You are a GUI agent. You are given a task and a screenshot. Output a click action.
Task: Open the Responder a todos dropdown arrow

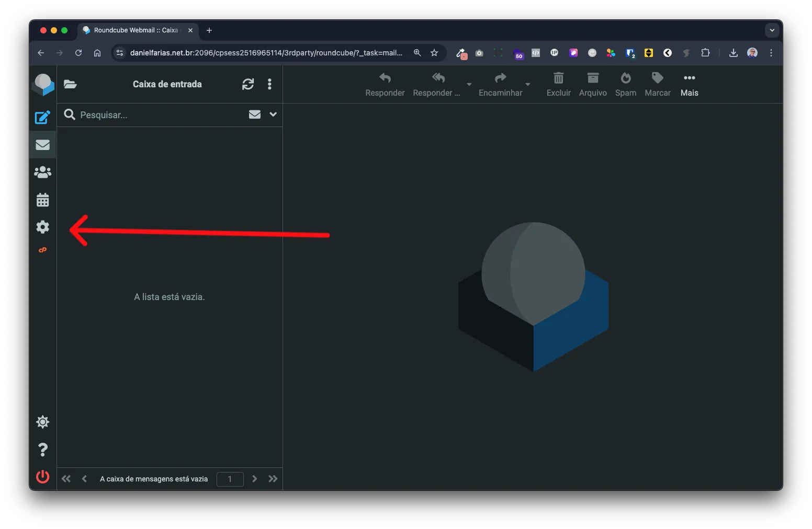click(x=469, y=84)
